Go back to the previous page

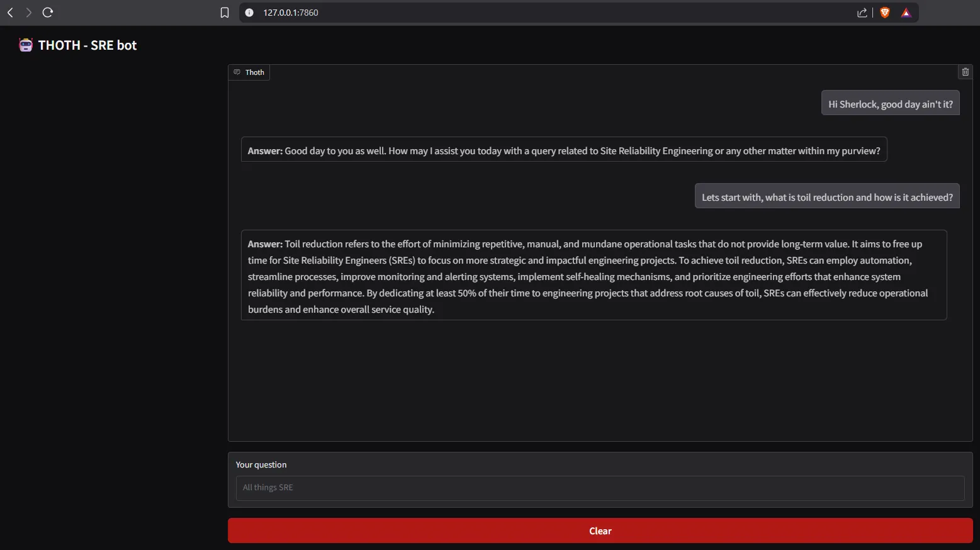pos(10,13)
